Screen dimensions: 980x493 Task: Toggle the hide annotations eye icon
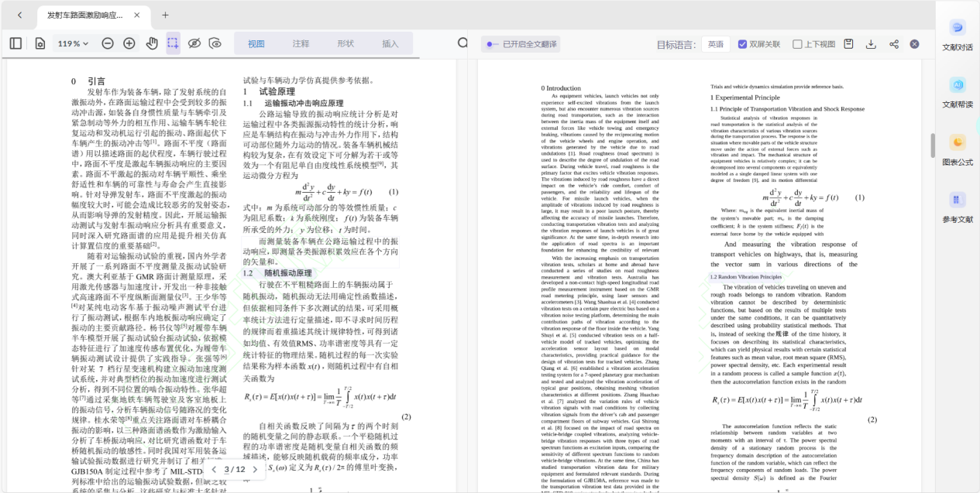point(194,43)
